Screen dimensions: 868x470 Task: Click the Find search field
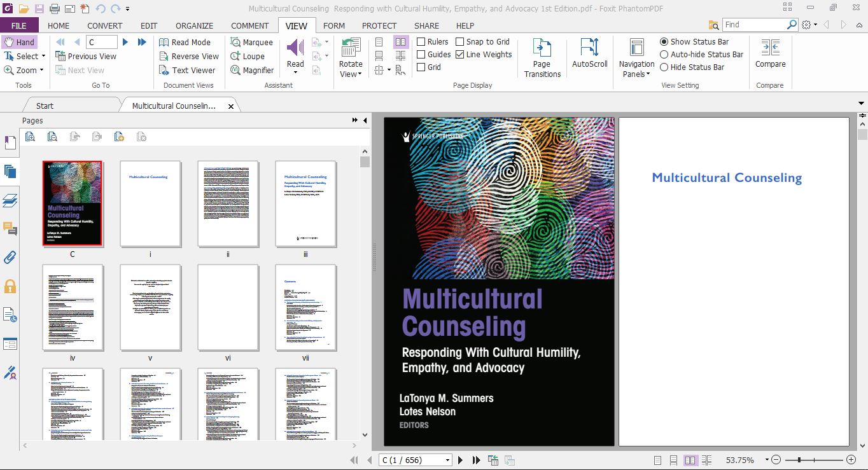[x=754, y=25]
